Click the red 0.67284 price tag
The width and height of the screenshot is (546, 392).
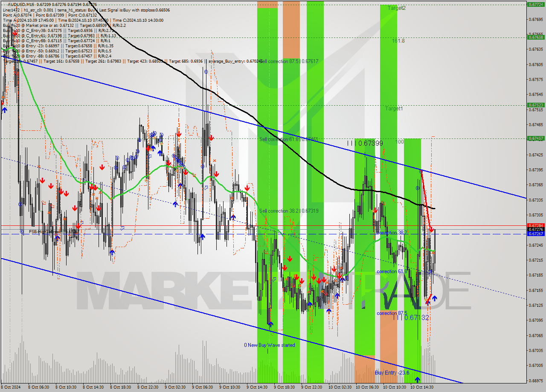coord(535,225)
